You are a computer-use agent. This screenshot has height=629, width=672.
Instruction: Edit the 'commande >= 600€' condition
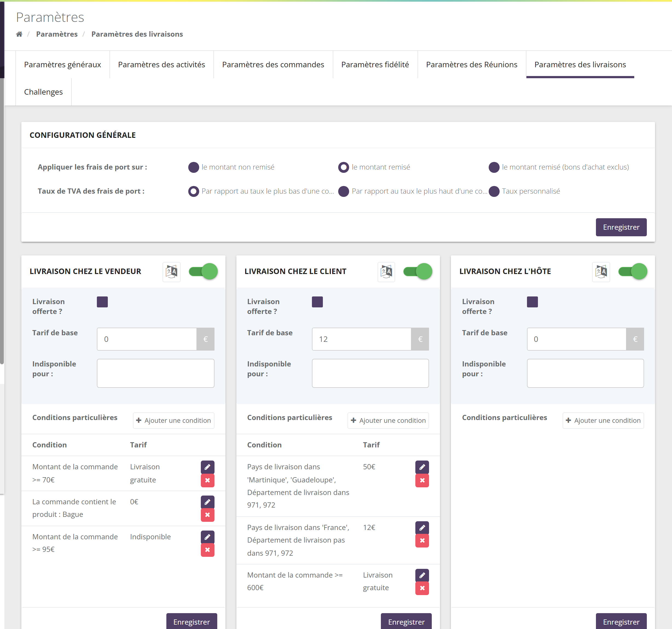[x=422, y=575]
